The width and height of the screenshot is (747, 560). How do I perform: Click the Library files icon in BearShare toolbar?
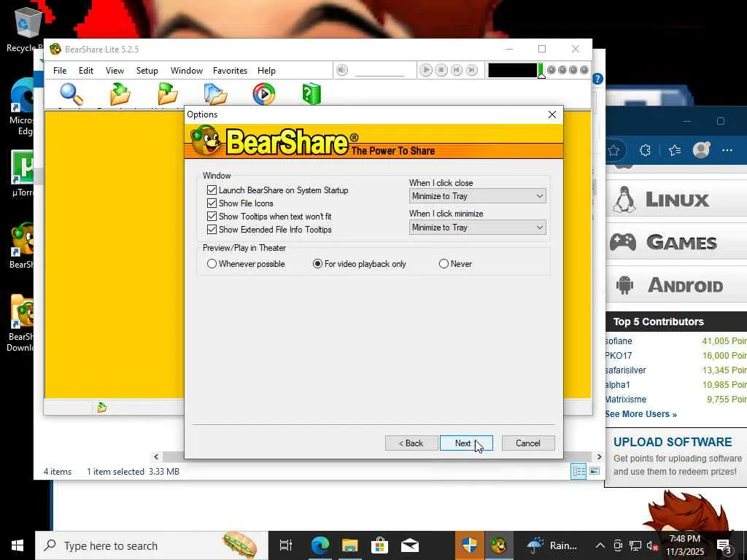coord(215,93)
